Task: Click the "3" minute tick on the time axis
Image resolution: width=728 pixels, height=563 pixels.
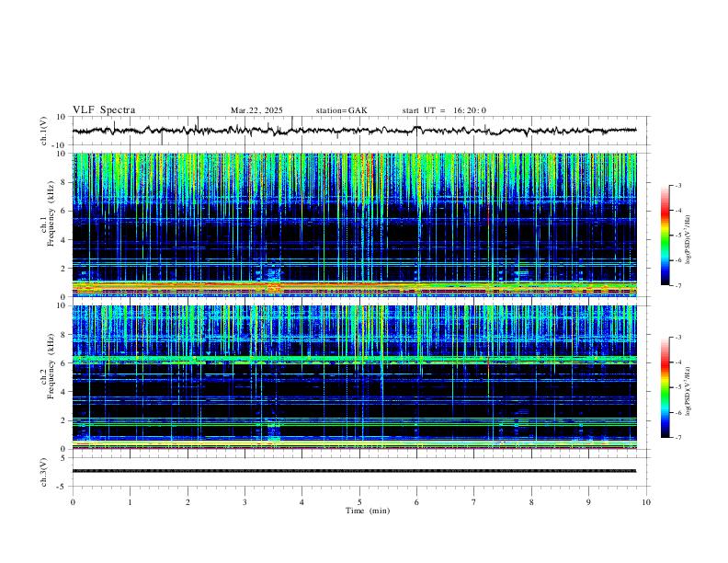Action: click(x=245, y=502)
